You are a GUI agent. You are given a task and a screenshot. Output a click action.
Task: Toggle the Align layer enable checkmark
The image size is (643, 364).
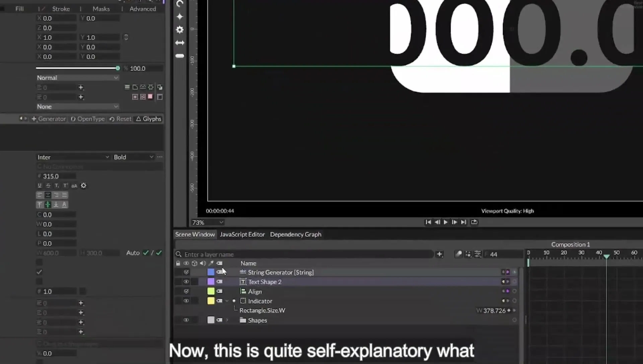186,291
